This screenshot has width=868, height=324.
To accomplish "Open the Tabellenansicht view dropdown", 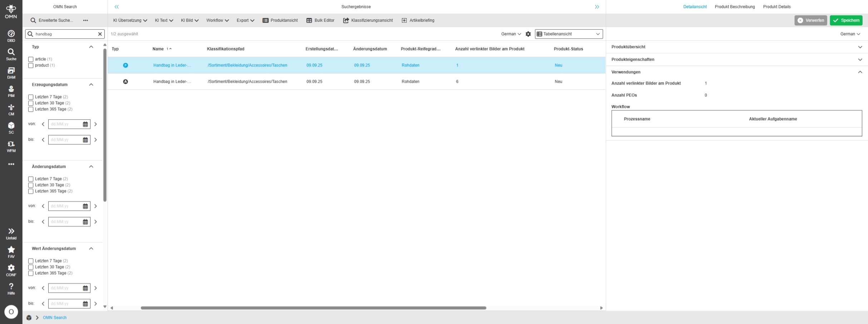I will (568, 34).
